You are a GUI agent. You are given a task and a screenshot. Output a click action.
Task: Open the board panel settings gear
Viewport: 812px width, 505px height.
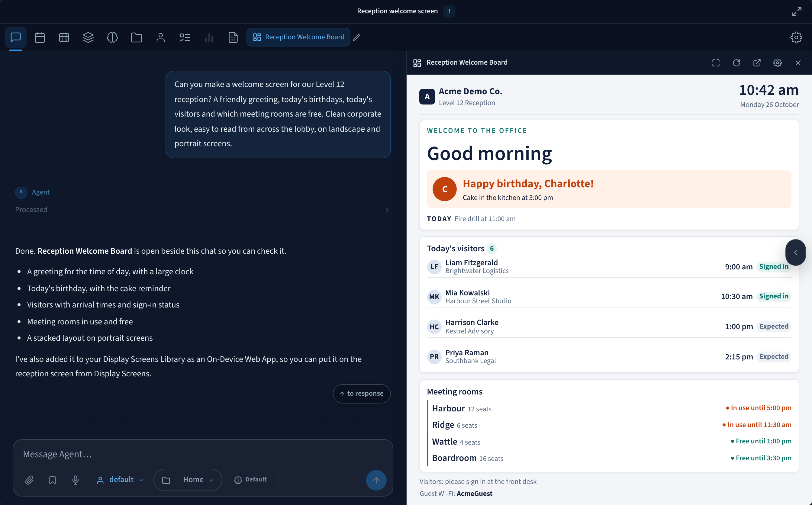777,63
